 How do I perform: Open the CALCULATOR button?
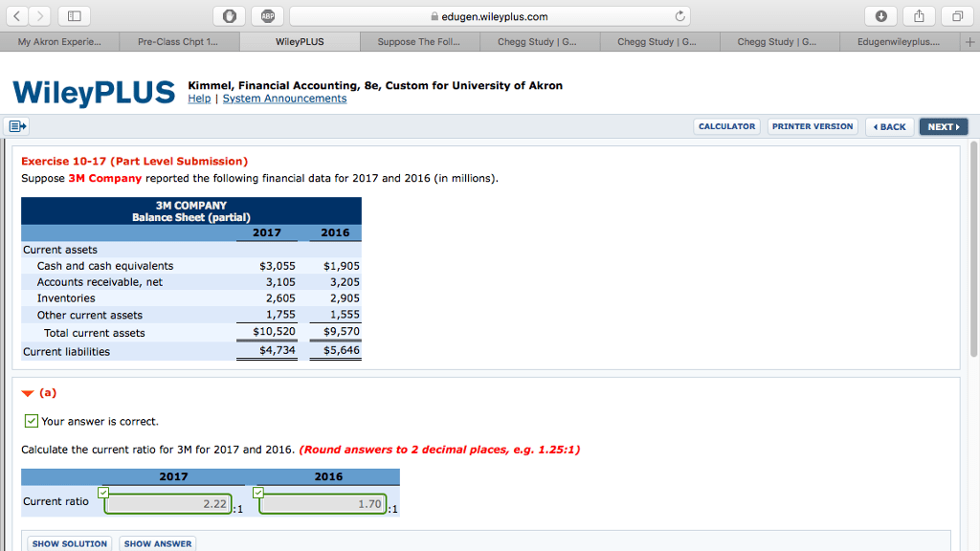click(727, 126)
